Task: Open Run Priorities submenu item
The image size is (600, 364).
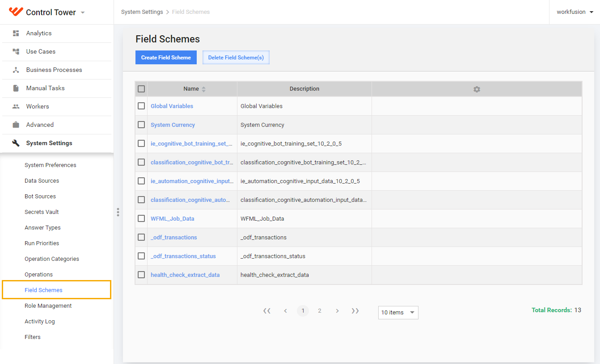Action: 42,243
